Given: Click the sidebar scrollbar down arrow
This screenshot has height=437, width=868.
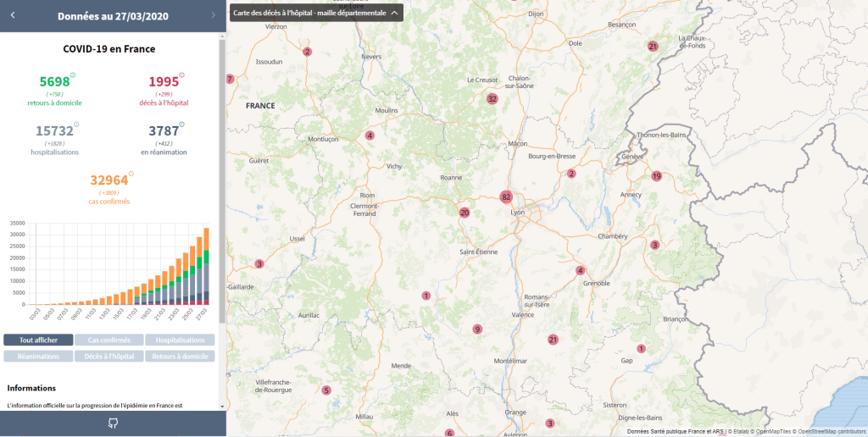Looking at the screenshot, I should tap(222, 407).
